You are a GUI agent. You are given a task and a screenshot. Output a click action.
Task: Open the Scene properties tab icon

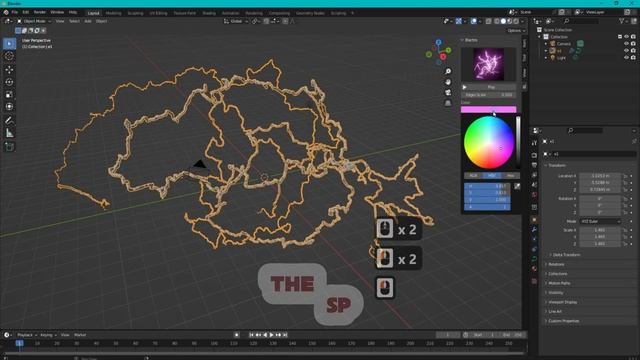[534, 184]
